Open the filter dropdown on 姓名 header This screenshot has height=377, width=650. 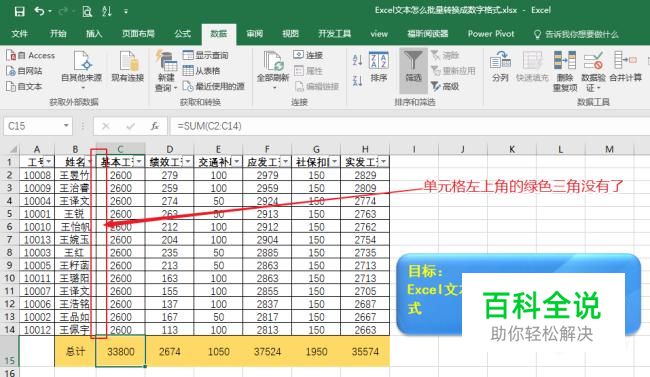tap(90, 161)
